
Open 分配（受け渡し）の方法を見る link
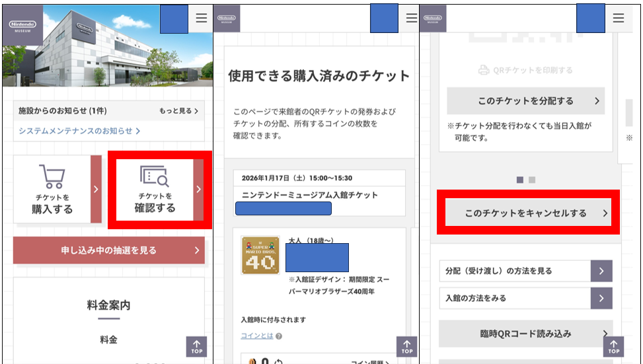point(526,271)
